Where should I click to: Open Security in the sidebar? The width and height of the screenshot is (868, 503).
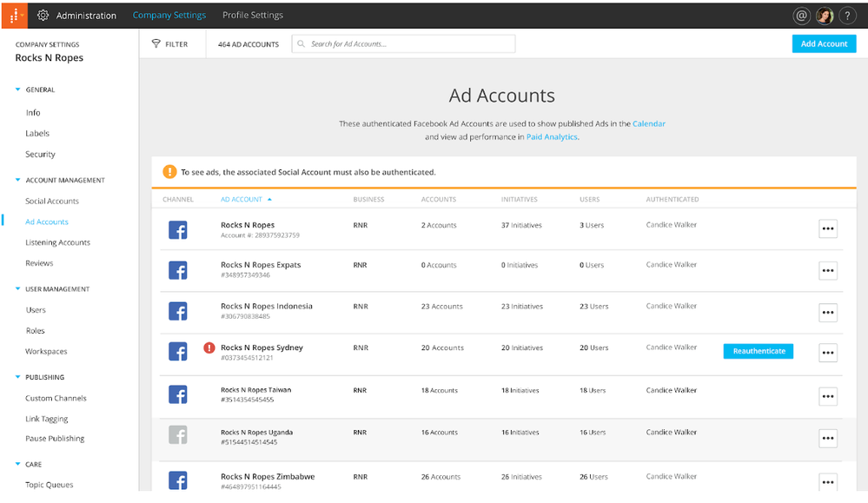pos(41,155)
